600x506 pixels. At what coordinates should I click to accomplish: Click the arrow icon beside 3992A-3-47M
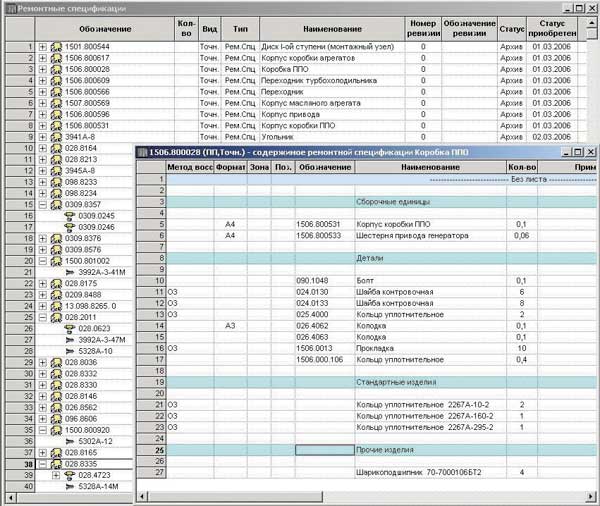(70, 340)
